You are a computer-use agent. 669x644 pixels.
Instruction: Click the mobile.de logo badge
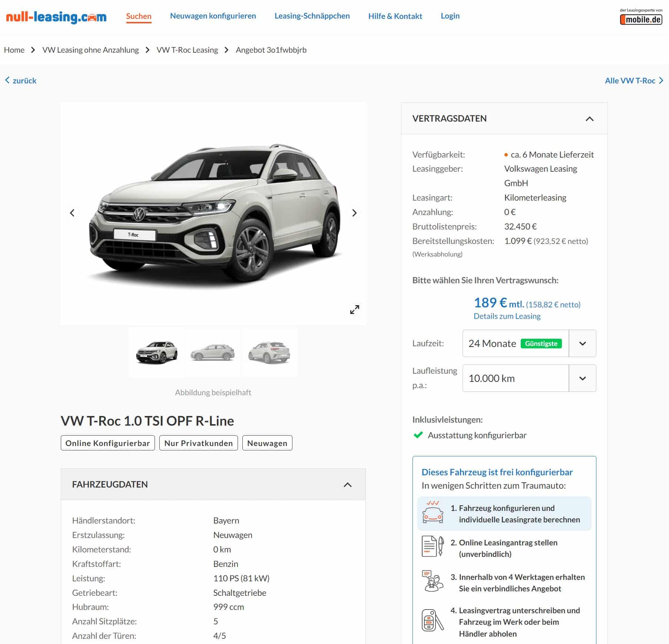(x=641, y=19)
